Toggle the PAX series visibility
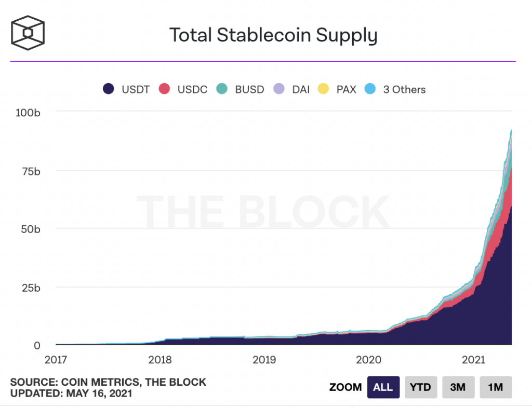The height and width of the screenshot is (407, 532). pos(338,89)
